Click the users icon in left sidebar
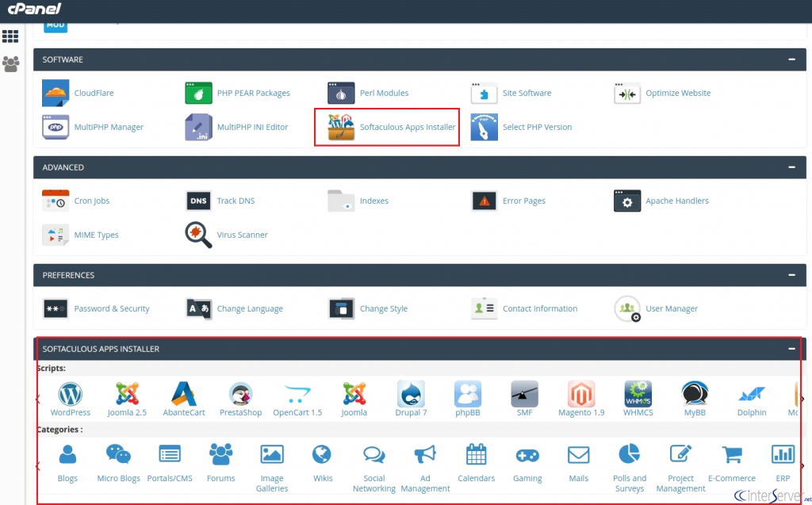This screenshot has width=812, height=505. pyautogui.click(x=10, y=63)
